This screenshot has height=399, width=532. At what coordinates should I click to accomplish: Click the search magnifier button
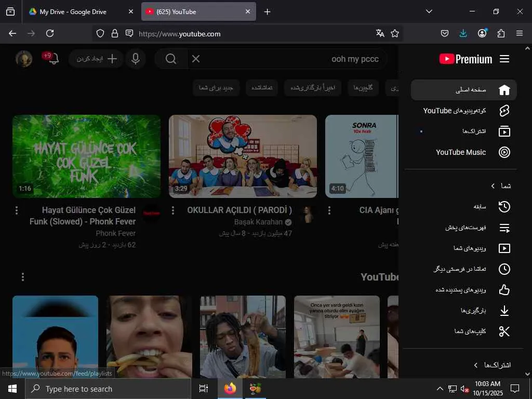click(x=171, y=59)
